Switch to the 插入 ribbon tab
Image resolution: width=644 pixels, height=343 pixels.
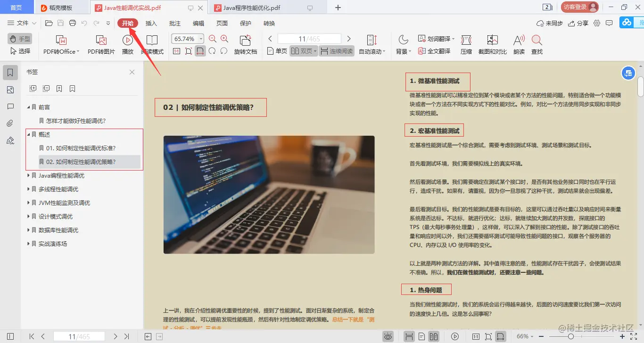point(150,23)
